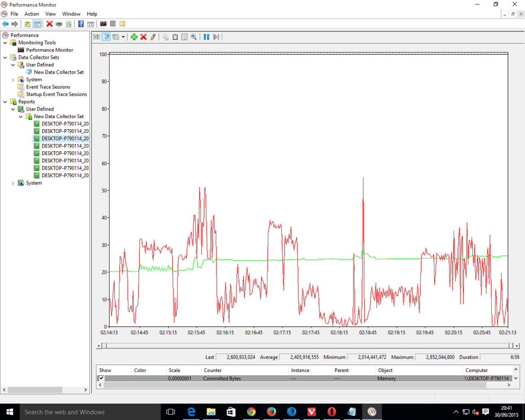Click the Update Data step-forward icon
This screenshot has width=525, height=420.
[216, 37]
